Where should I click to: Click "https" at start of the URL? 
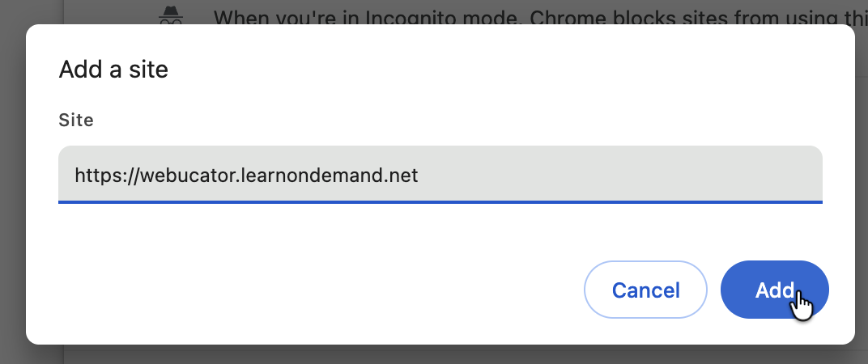(x=91, y=175)
